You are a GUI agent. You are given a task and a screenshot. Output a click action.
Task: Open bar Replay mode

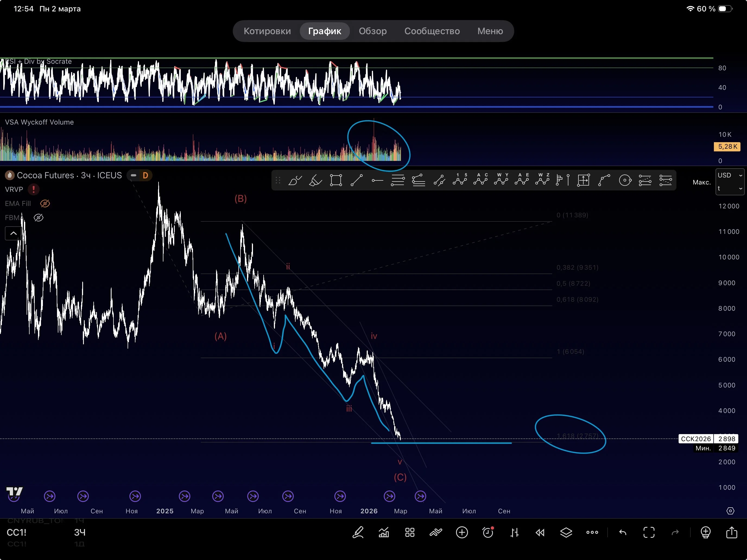pyautogui.click(x=540, y=533)
